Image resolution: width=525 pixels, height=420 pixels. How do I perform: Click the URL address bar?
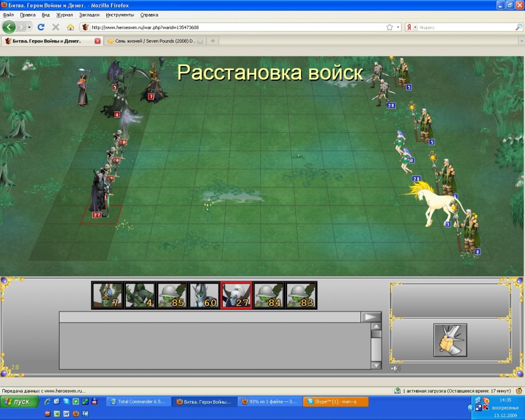click(238, 27)
